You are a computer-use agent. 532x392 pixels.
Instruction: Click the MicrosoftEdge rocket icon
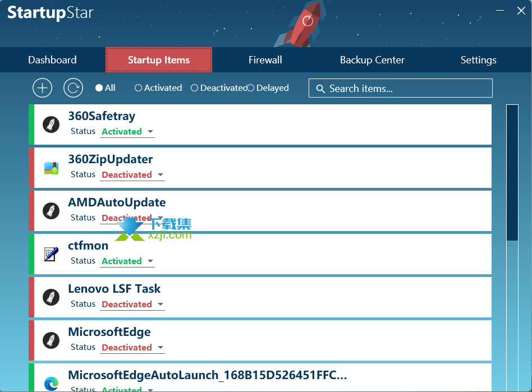pyautogui.click(x=51, y=340)
